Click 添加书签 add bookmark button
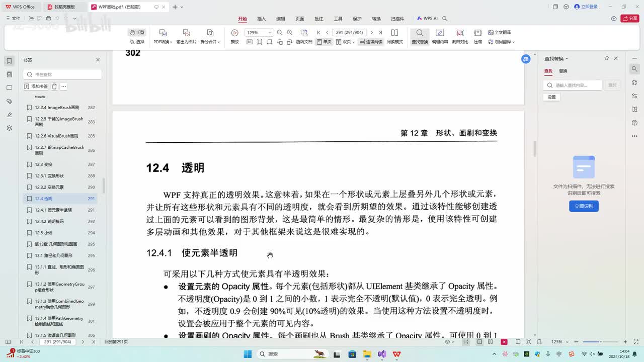644x362 pixels. (x=36, y=86)
